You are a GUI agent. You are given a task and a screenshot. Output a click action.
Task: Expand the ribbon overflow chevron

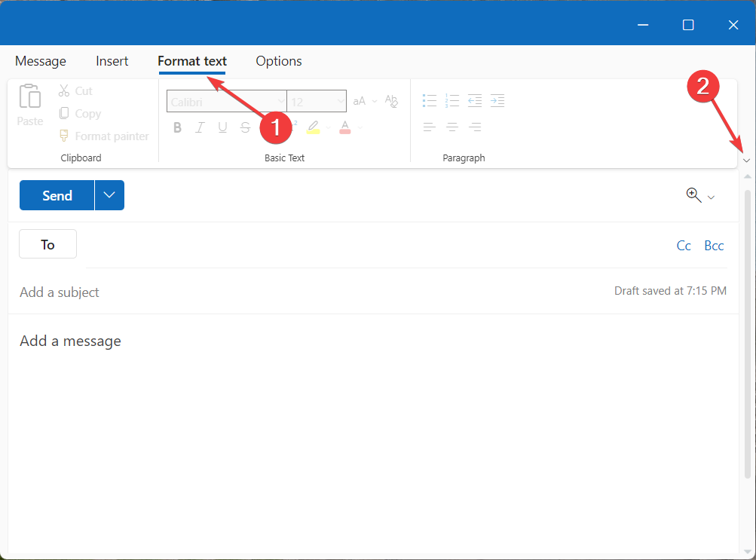tap(745, 160)
